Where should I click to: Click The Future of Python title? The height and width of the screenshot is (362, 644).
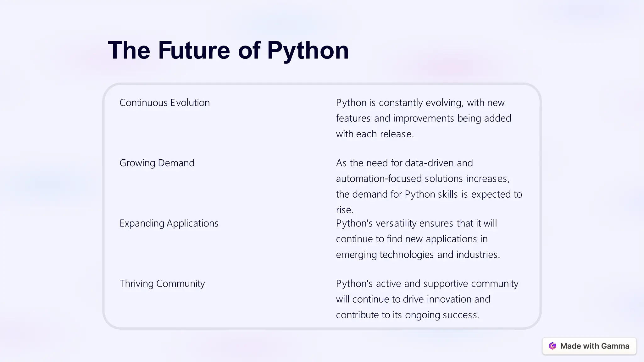[228, 50]
